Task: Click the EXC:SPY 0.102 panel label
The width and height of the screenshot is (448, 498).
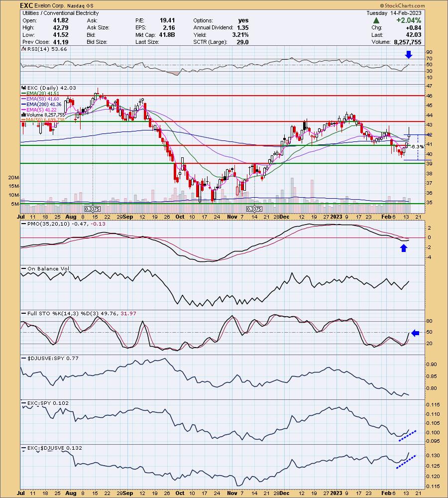Action: (x=48, y=403)
